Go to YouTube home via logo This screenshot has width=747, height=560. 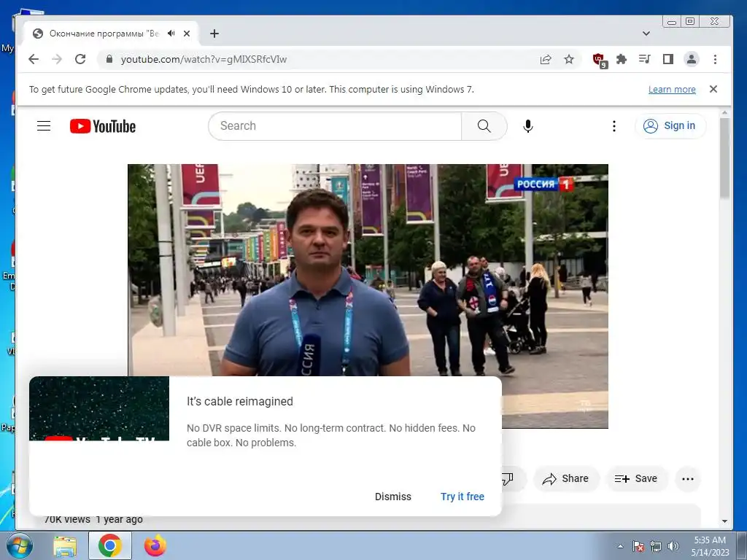coord(103,126)
